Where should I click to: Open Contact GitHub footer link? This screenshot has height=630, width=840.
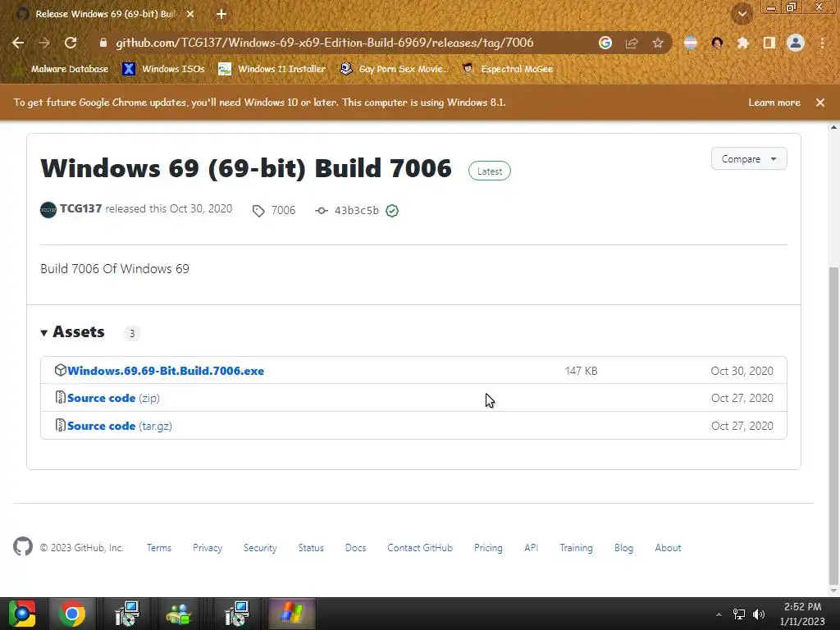420,548
